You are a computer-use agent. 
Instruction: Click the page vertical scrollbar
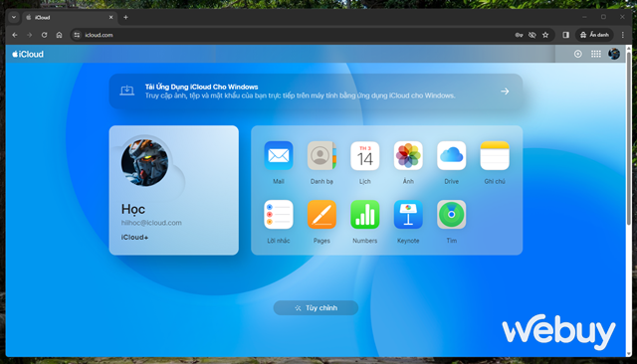[629, 138]
